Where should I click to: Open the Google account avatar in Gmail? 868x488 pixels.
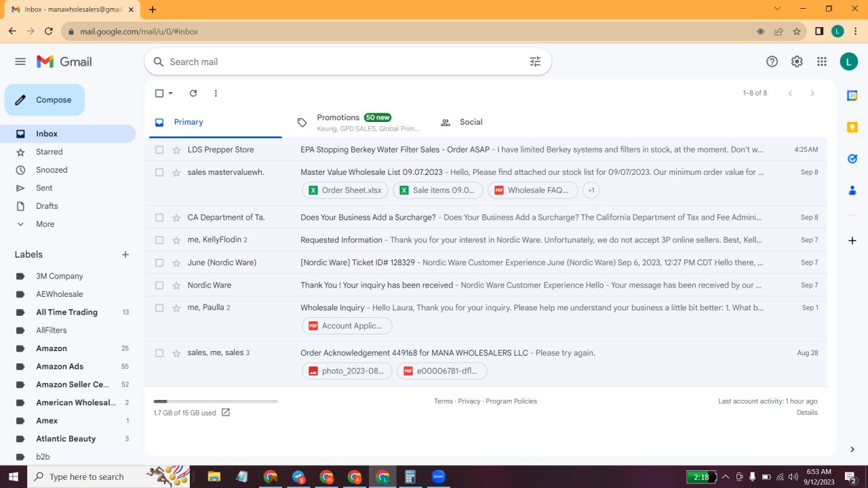[x=848, y=62]
